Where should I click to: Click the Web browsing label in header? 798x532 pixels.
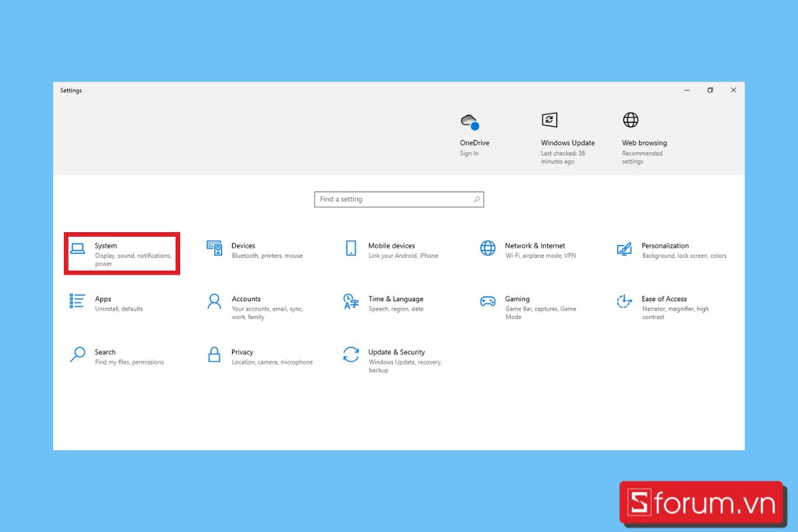(644, 143)
